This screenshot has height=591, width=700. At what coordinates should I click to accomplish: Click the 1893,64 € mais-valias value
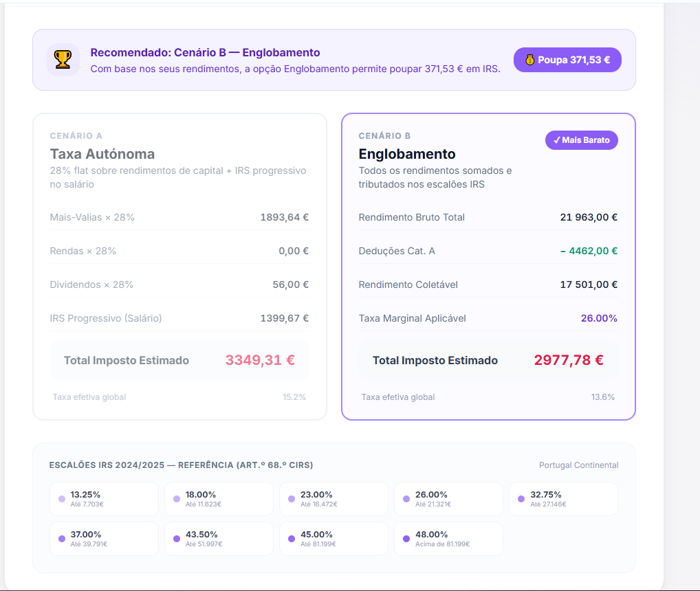(285, 217)
